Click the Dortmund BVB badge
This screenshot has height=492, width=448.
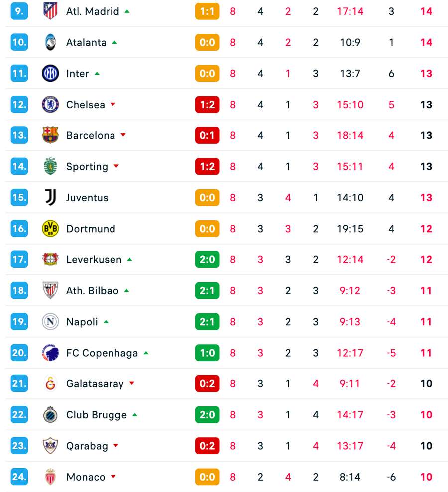click(x=50, y=229)
